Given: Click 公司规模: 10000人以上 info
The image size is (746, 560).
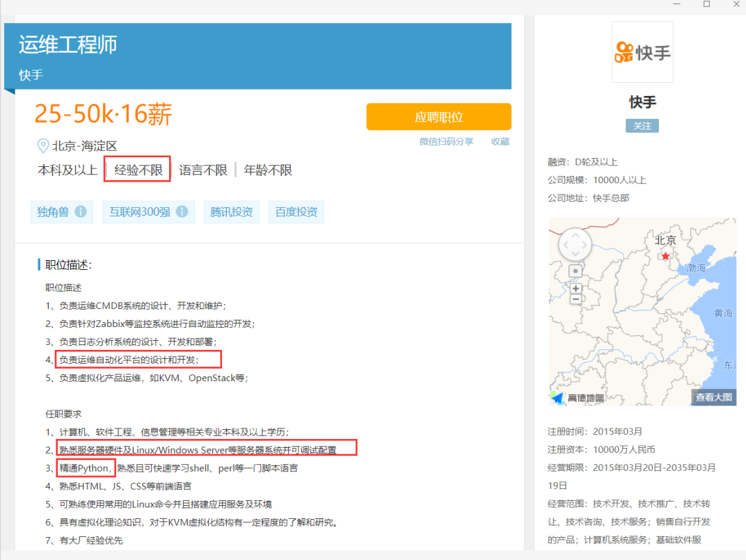Looking at the screenshot, I should click(x=596, y=180).
